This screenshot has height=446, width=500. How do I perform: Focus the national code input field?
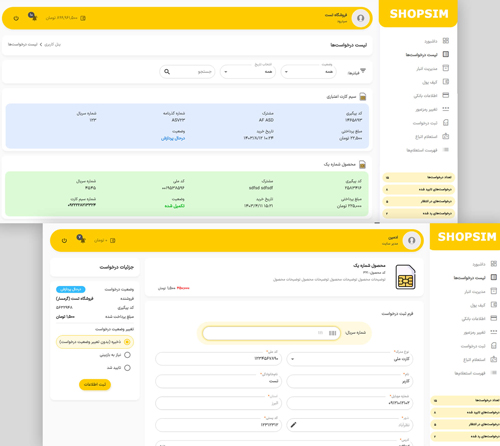[218, 359]
